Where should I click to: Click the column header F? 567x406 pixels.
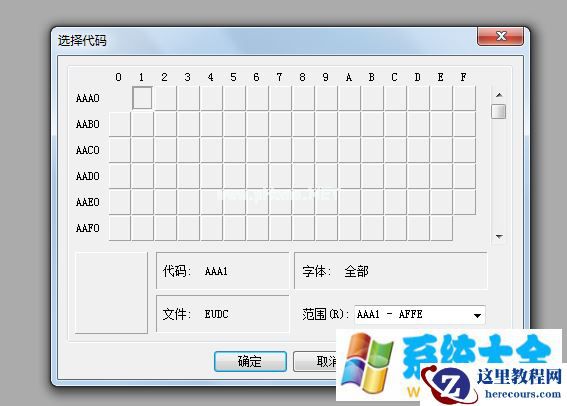click(x=464, y=77)
